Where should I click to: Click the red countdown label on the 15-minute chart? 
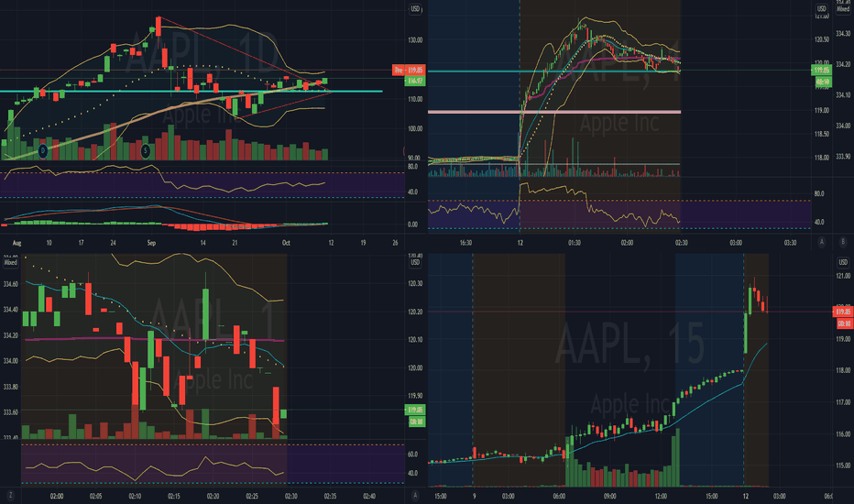[x=844, y=323]
